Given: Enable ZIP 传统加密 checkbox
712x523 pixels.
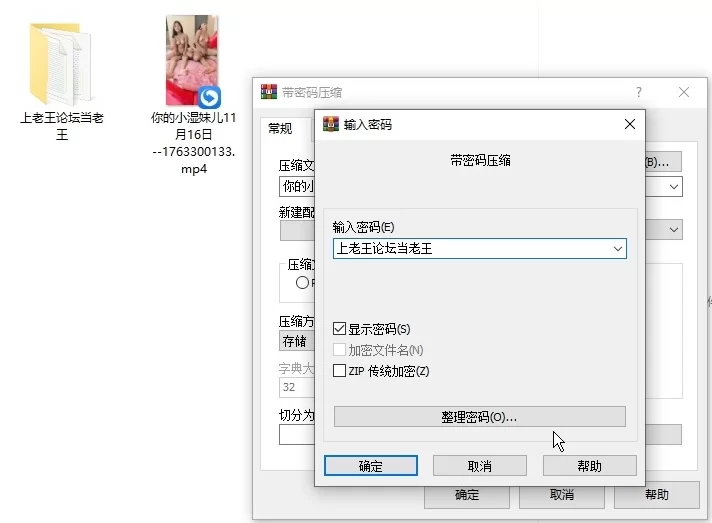Looking at the screenshot, I should point(340,371).
